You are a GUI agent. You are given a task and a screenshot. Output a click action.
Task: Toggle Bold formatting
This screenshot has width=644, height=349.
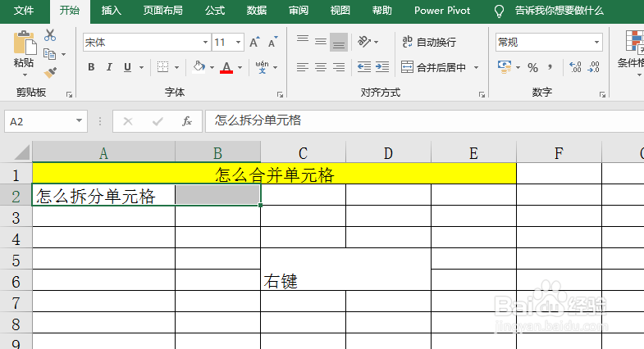[x=91, y=67]
